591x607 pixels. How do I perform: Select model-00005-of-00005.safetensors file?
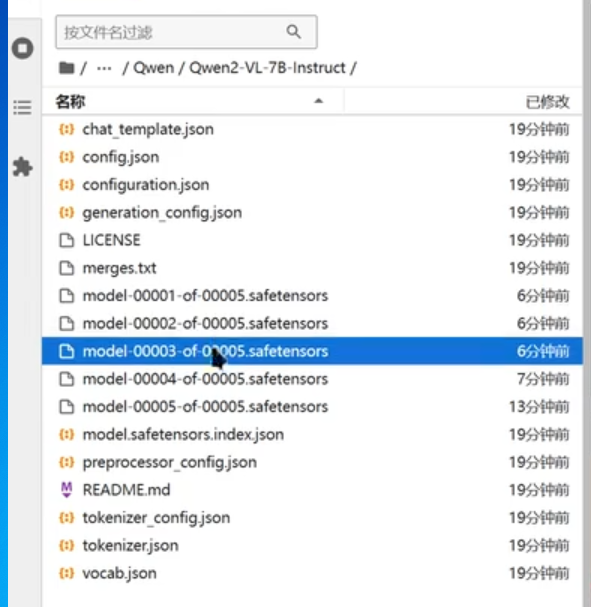312,407
